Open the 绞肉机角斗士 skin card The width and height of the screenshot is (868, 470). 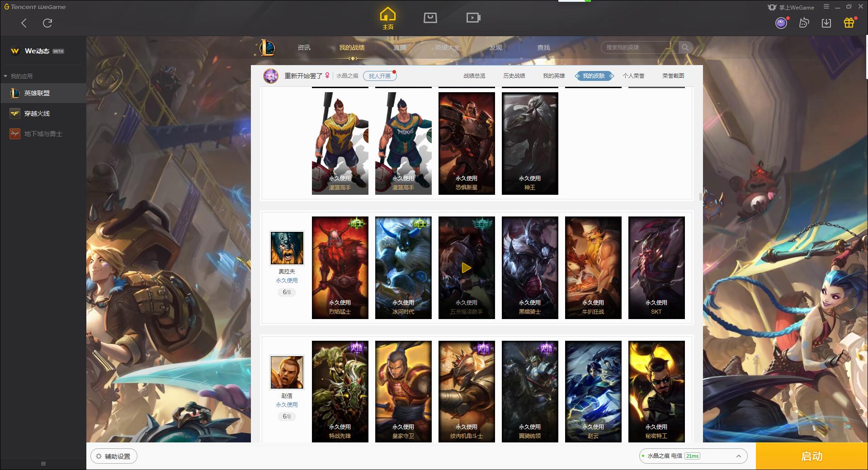[467, 391]
